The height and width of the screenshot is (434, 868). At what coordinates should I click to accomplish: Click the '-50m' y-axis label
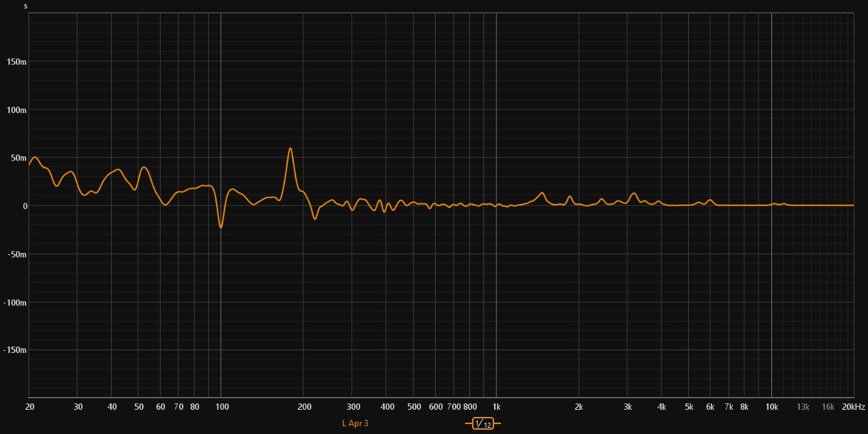coord(17,254)
